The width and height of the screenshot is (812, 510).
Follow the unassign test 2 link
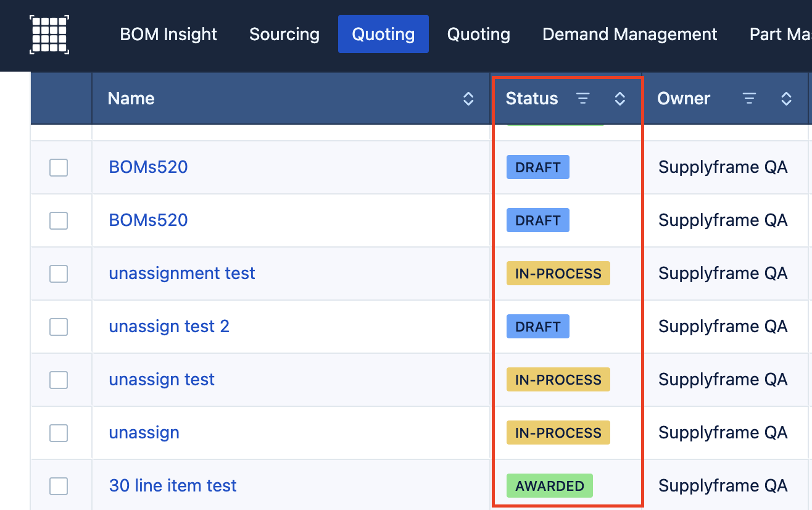coord(169,327)
